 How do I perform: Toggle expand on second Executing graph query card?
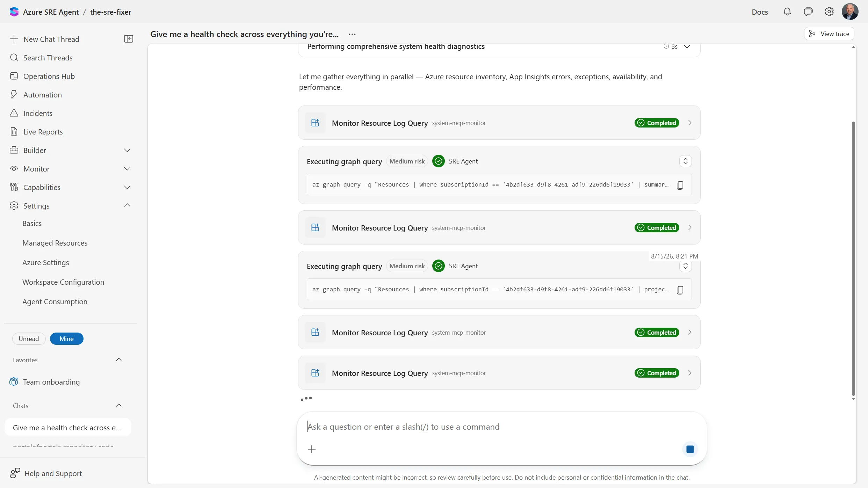pyautogui.click(x=685, y=267)
